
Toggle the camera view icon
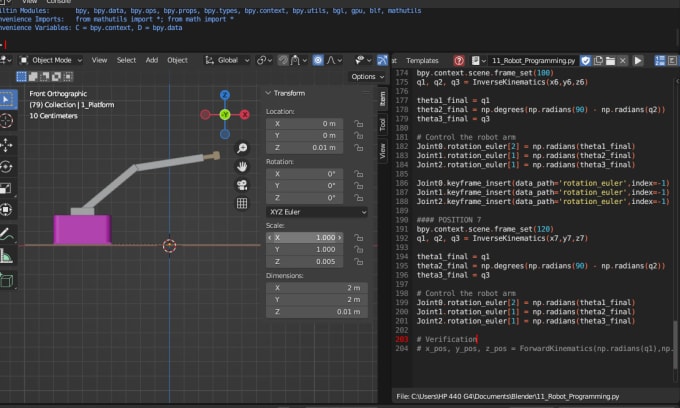point(242,185)
